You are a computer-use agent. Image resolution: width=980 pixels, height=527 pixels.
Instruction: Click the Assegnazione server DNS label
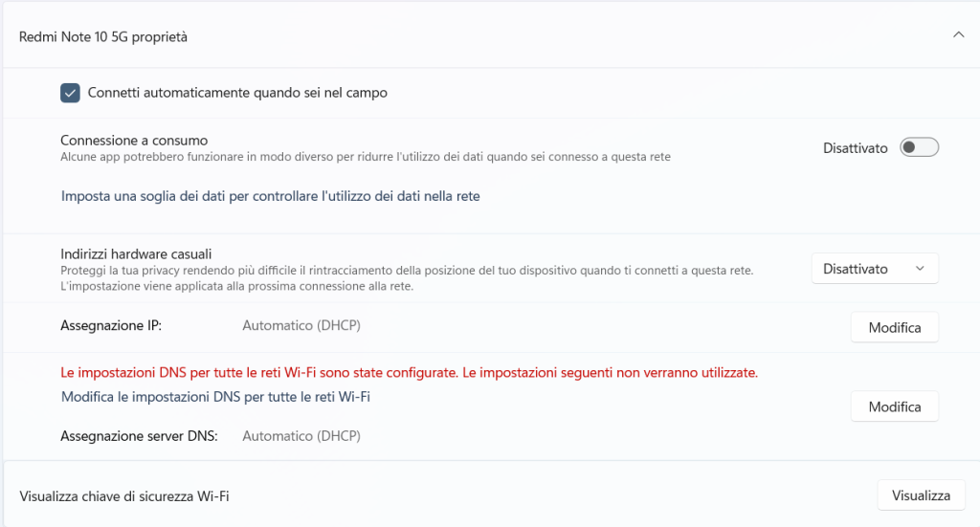point(139,436)
